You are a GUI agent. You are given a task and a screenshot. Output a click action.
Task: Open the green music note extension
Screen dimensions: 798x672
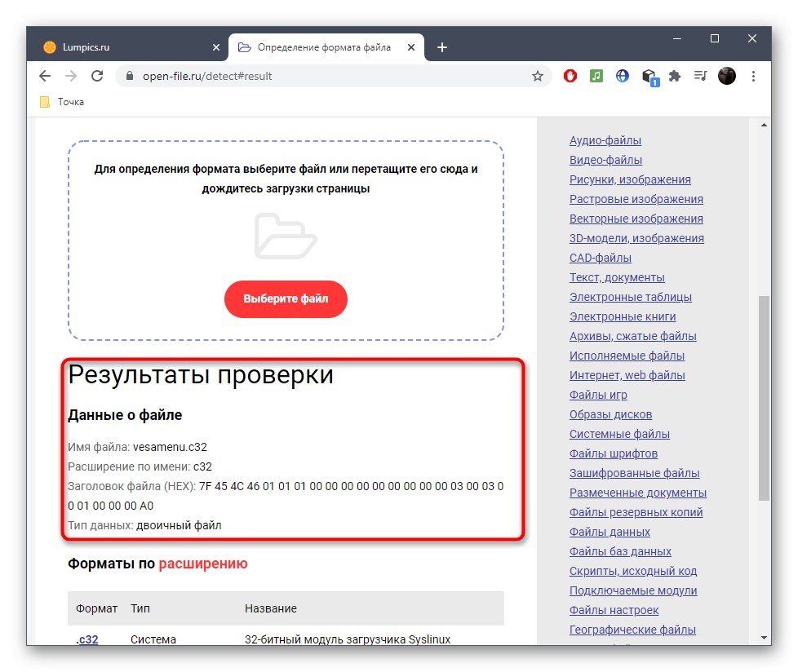pos(596,75)
